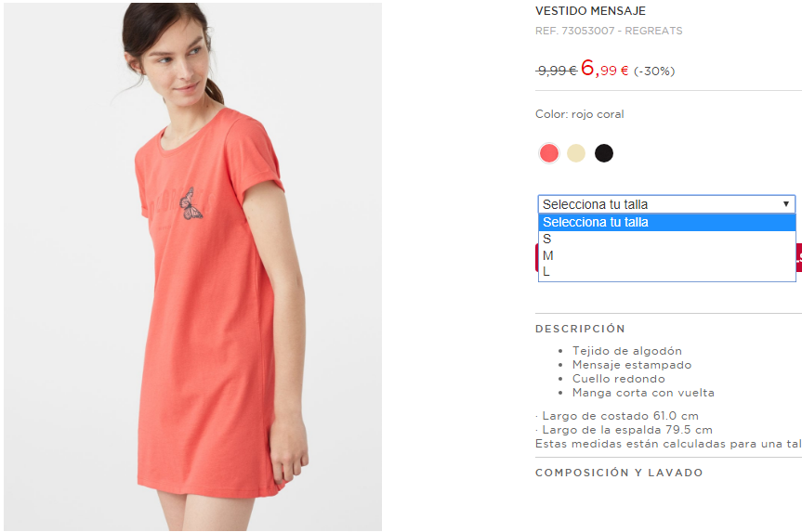Click the discounted 6,99 € price

pyautogui.click(x=605, y=69)
